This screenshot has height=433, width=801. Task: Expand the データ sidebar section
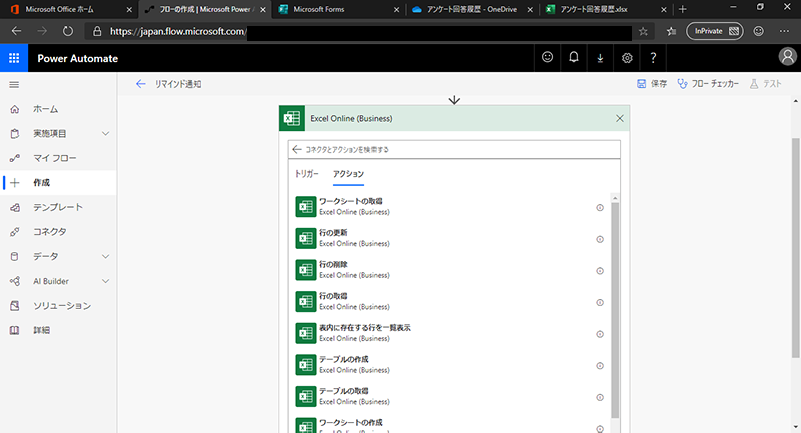point(105,256)
